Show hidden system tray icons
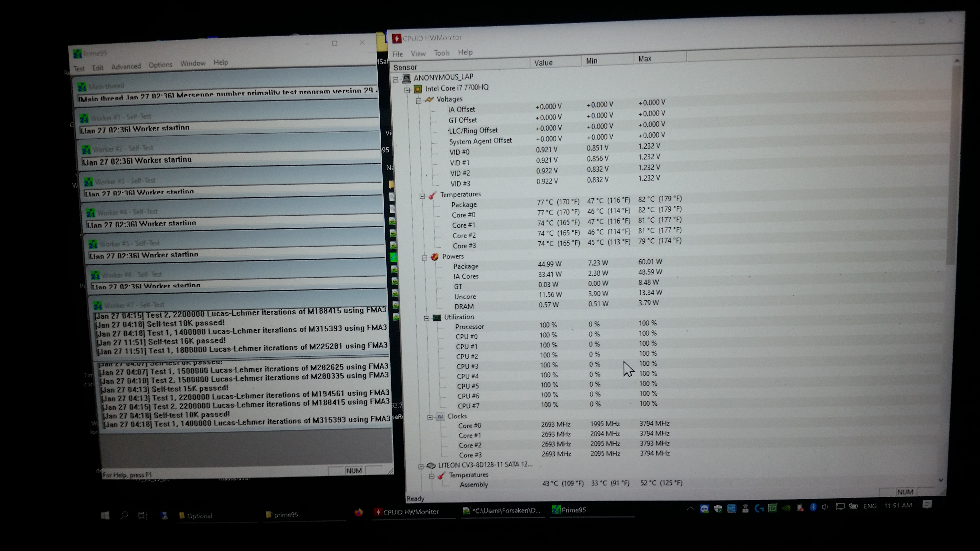980x551 pixels. [x=690, y=508]
